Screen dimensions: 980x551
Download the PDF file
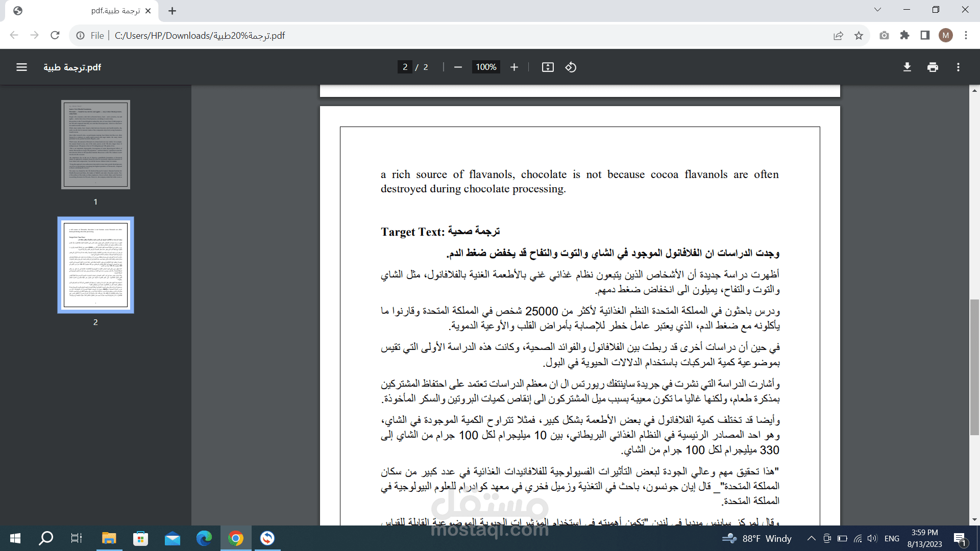[907, 67]
